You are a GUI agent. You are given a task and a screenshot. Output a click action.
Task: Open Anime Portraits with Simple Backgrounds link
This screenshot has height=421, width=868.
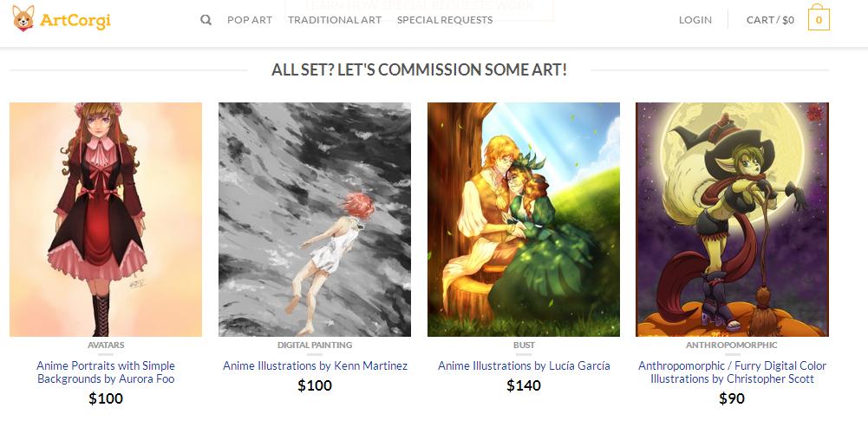pos(106,372)
